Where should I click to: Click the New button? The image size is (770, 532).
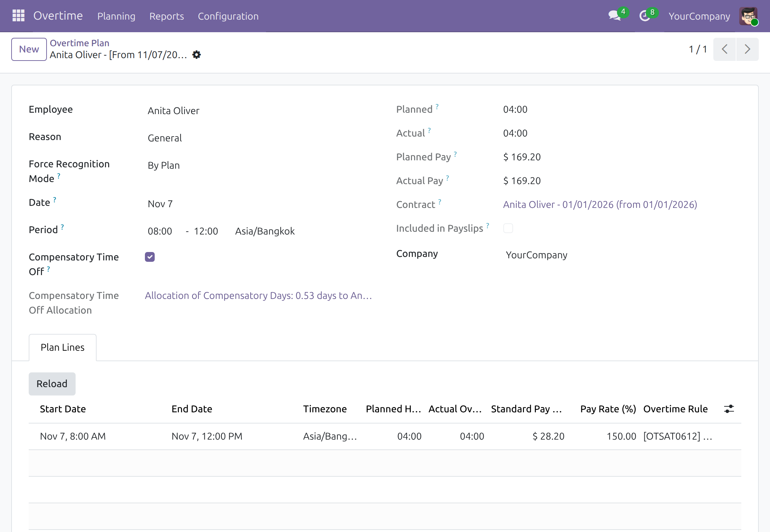point(29,49)
